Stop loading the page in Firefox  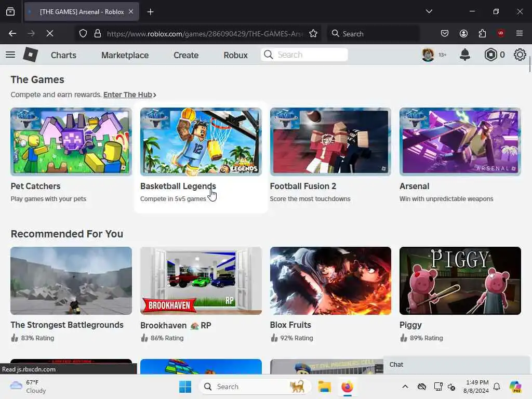click(49, 33)
